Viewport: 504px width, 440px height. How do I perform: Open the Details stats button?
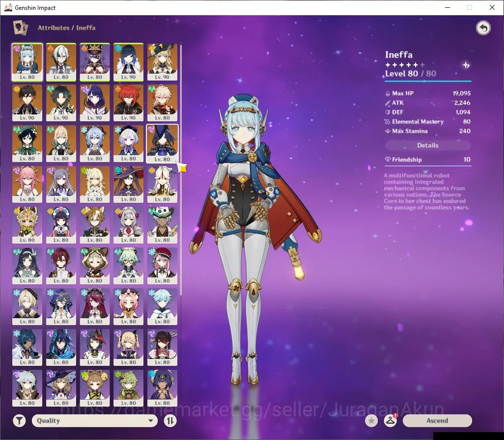(428, 145)
